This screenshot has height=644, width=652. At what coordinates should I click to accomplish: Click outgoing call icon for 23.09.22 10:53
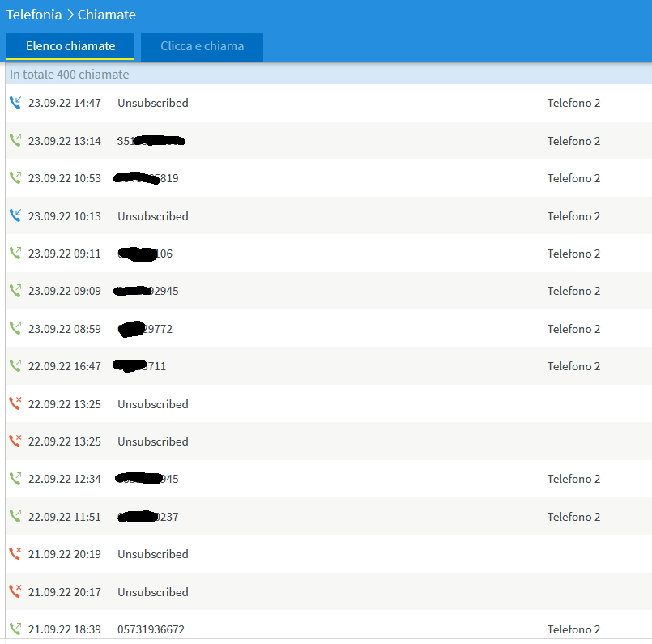click(15, 178)
